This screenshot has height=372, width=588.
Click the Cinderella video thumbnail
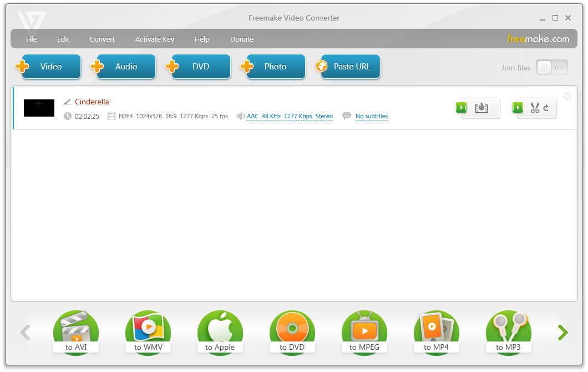[x=38, y=108]
